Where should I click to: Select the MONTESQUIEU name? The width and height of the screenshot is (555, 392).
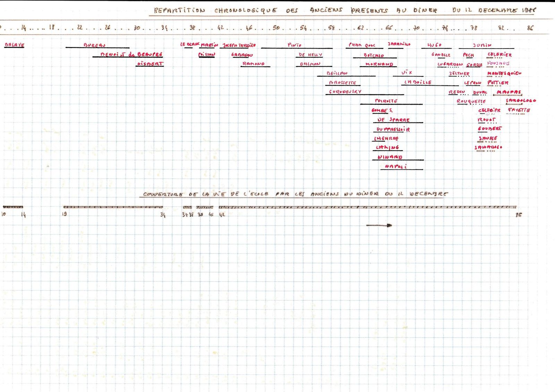coord(504,74)
